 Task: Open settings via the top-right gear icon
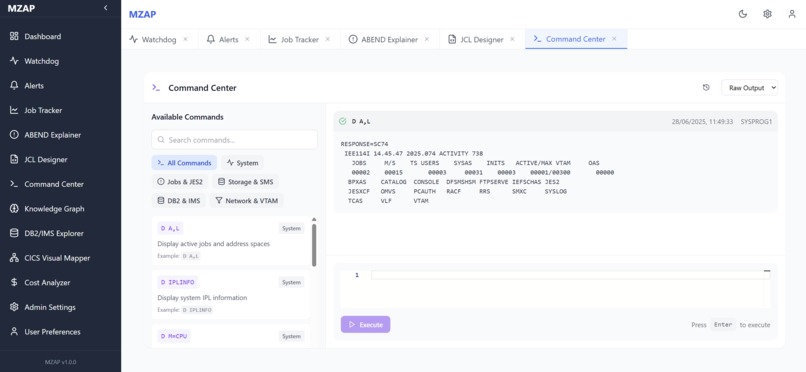(x=767, y=14)
